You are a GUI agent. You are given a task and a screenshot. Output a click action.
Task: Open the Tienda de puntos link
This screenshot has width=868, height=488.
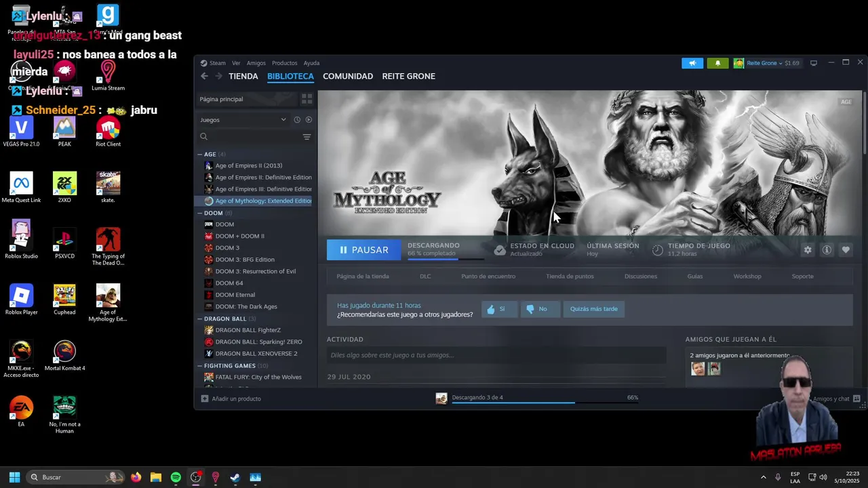[x=570, y=277]
